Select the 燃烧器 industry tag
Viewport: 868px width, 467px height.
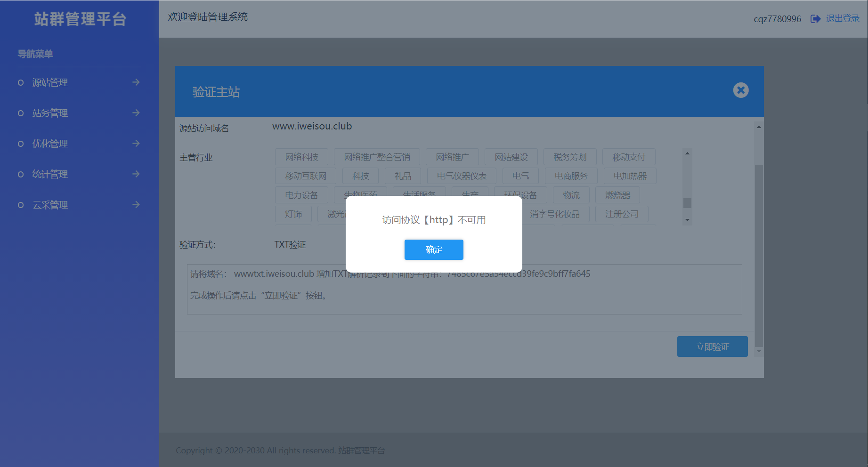point(617,195)
